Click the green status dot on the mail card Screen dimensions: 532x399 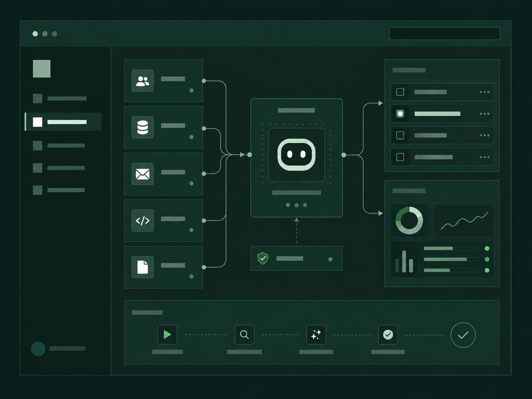pos(191,183)
